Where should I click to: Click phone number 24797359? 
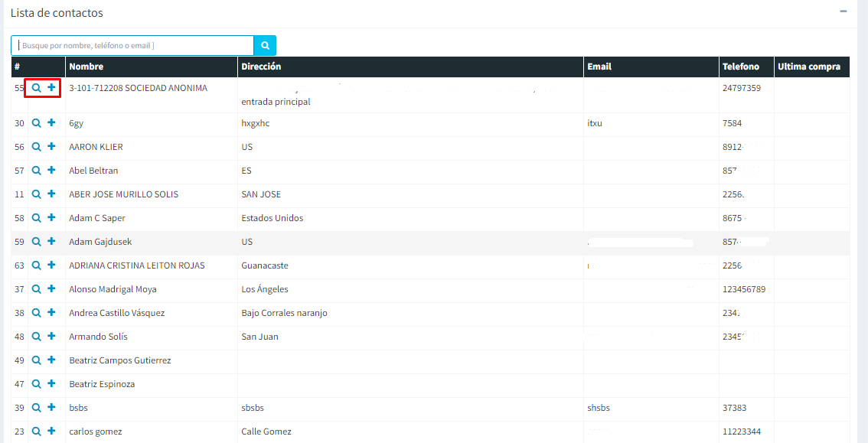pos(741,88)
